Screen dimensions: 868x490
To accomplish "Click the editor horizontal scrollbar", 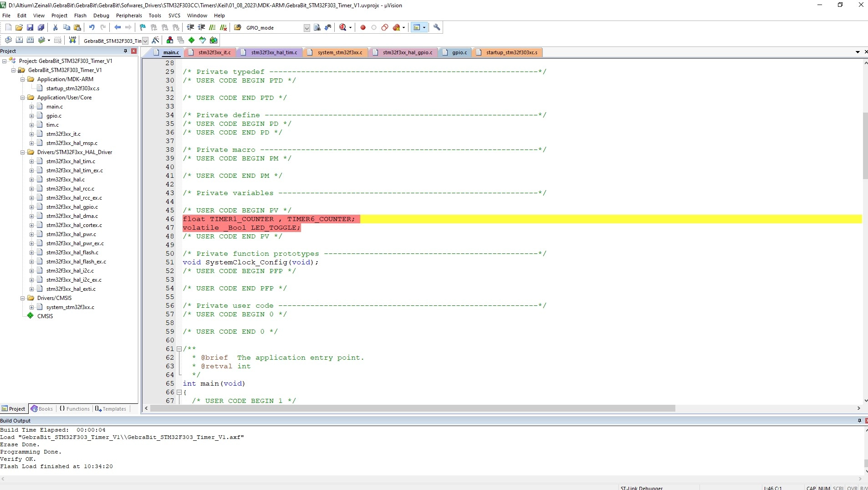I will pyautogui.click(x=413, y=408).
